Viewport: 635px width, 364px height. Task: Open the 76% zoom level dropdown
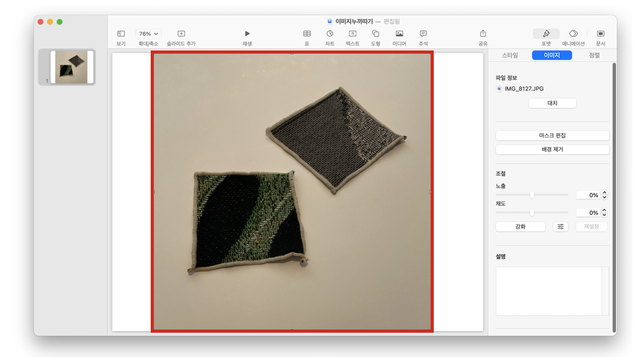point(148,34)
